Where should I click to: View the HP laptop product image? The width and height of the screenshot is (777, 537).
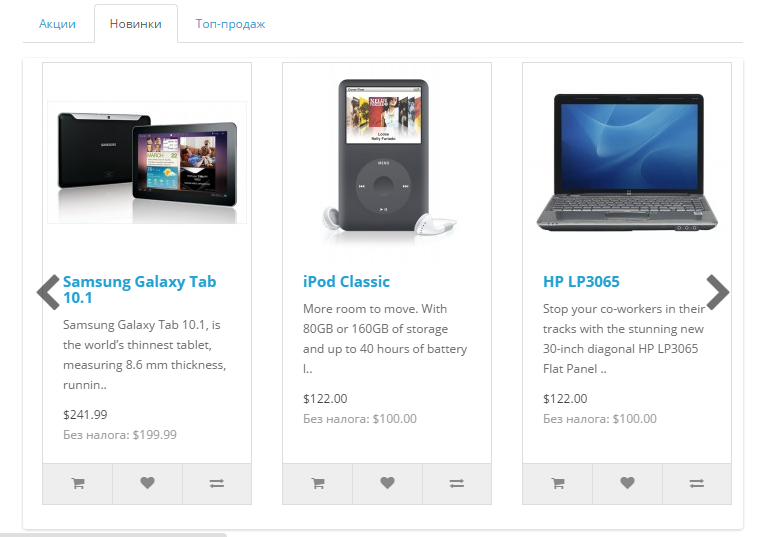[627, 162]
